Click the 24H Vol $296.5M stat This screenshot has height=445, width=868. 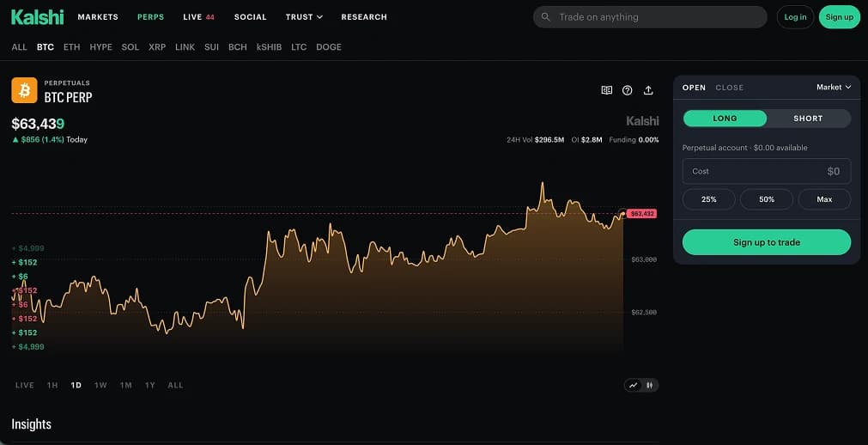(535, 140)
